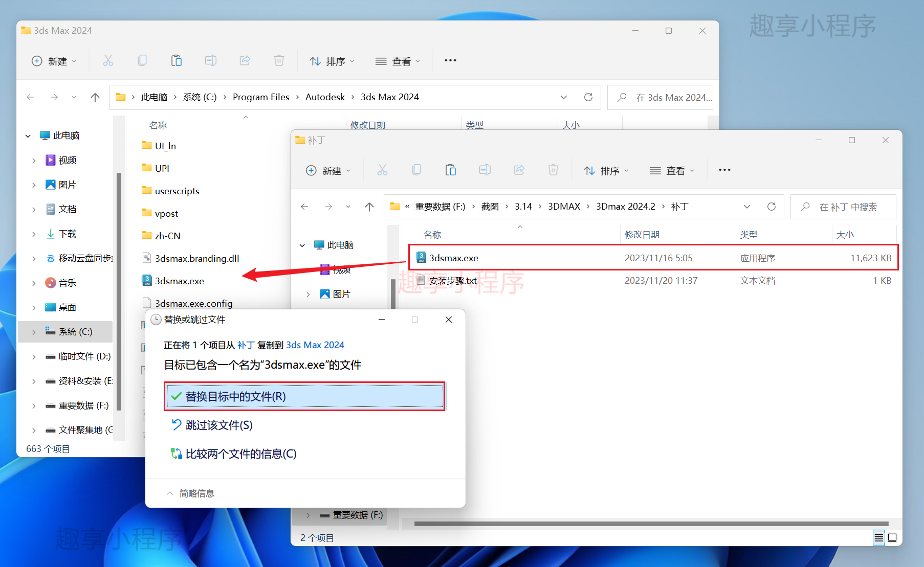Refresh the 3ds Max 2024 folder view
Image resolution: width=924 pixels, height=567 pixels.
click(588, 97)
